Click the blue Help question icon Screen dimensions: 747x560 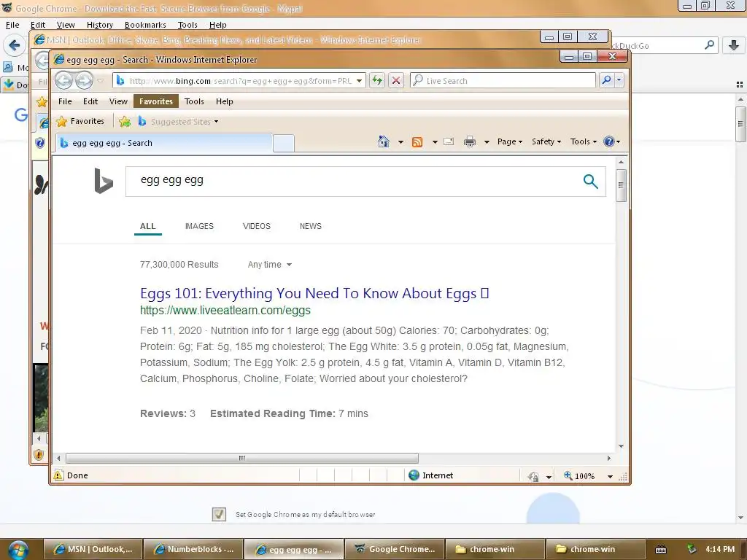click(609, 141)
